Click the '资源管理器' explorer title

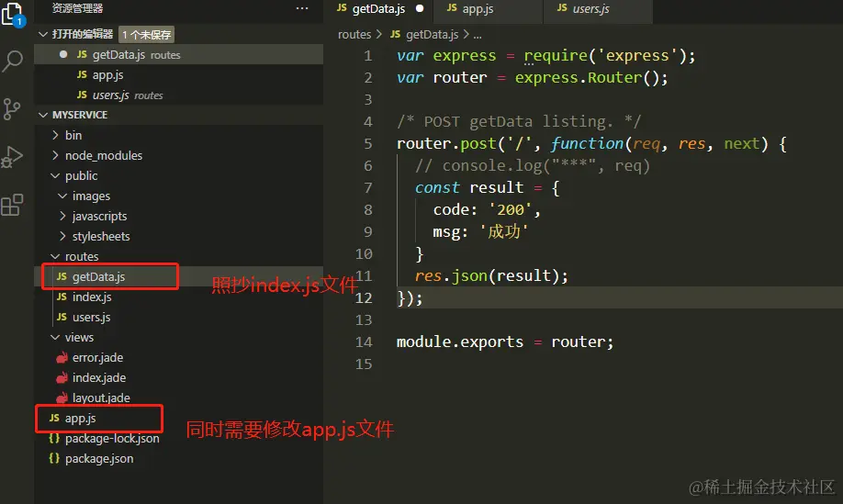pyautogui.click(x=77, y=8)
